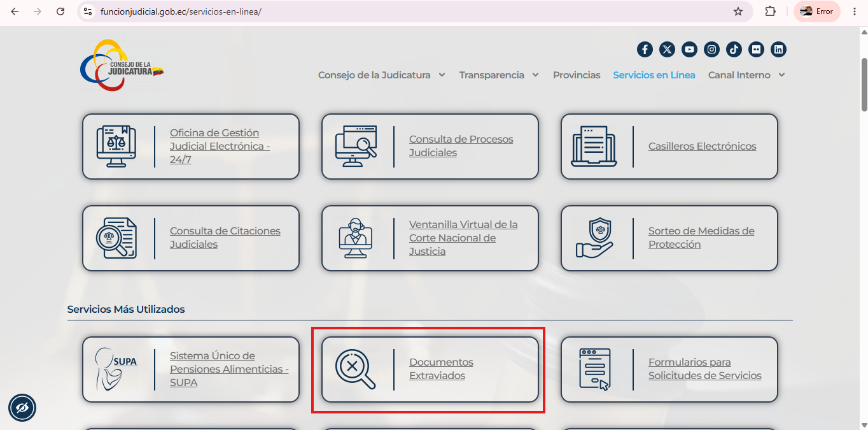Click the Sorteo de Medidas shield-hand icon
This screenshot has height=430, width=868.
[594, 238]
